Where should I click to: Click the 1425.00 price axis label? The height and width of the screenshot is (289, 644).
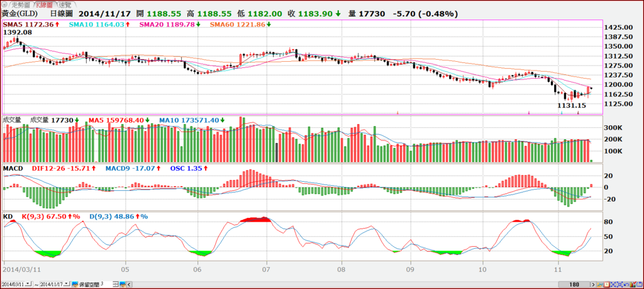point(619,28)
